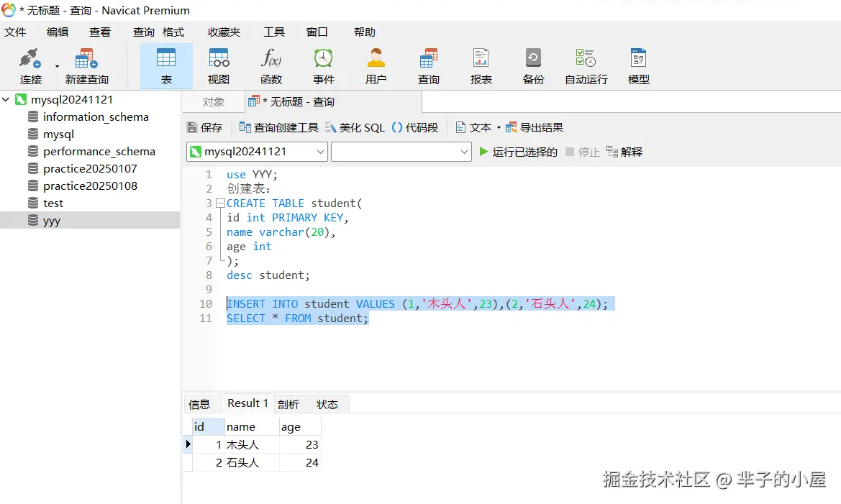Select the mysql database in tree
Image resolution: width=841 pixels, height=504 pixels.
click(x=58, y=134)
